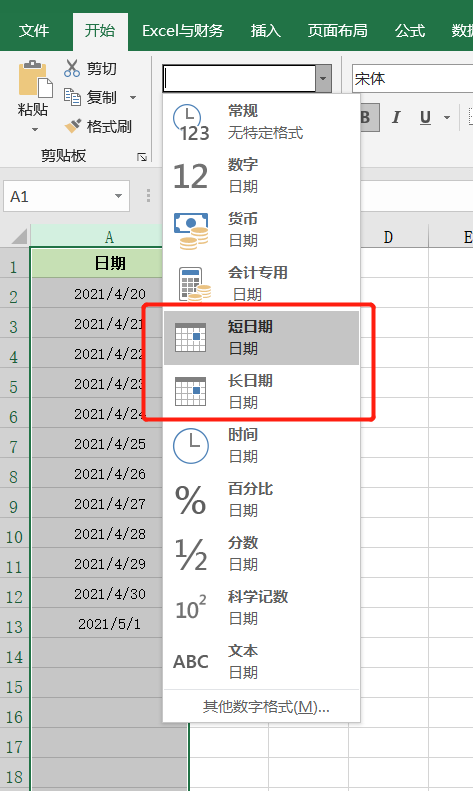This screenshot has height=791, width=473.
Task: Open the 页面布局 tab
Action: coord(337,31)
